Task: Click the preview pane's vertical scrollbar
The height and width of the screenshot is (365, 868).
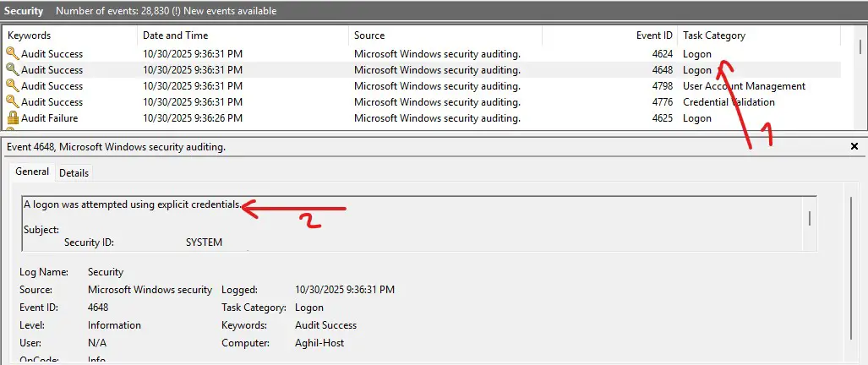Action: pos(850,253)
